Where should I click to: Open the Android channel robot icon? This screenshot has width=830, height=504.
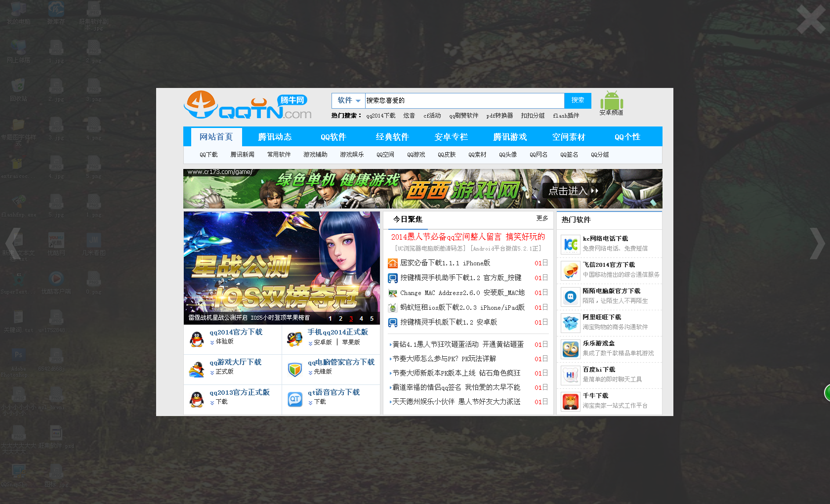click(x=612, y=100)
